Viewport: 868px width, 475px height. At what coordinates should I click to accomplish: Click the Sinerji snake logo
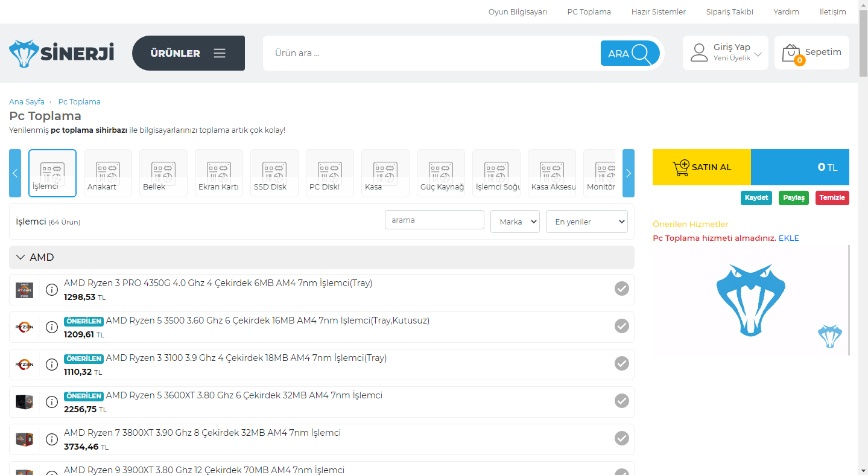coord(62,53)
